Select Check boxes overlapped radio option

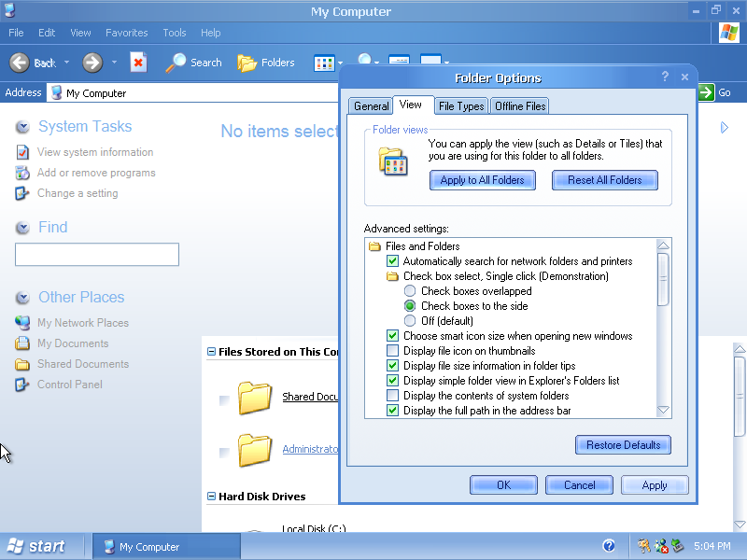click(410, 291)
